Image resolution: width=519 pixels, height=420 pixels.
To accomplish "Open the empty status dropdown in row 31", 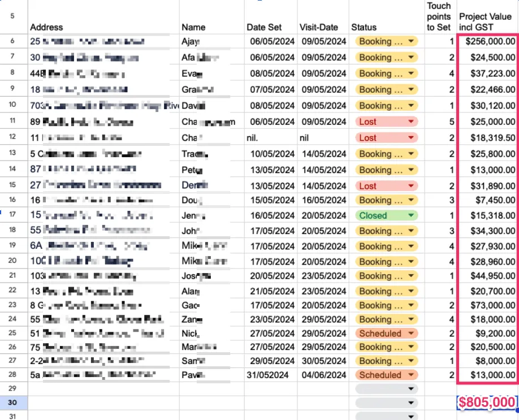I will [x=386, y=417].
